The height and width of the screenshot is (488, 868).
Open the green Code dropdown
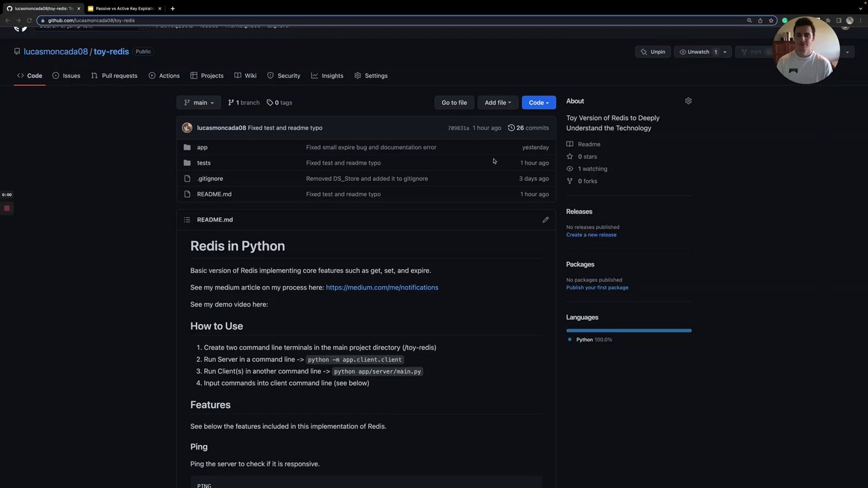[538, 102]
